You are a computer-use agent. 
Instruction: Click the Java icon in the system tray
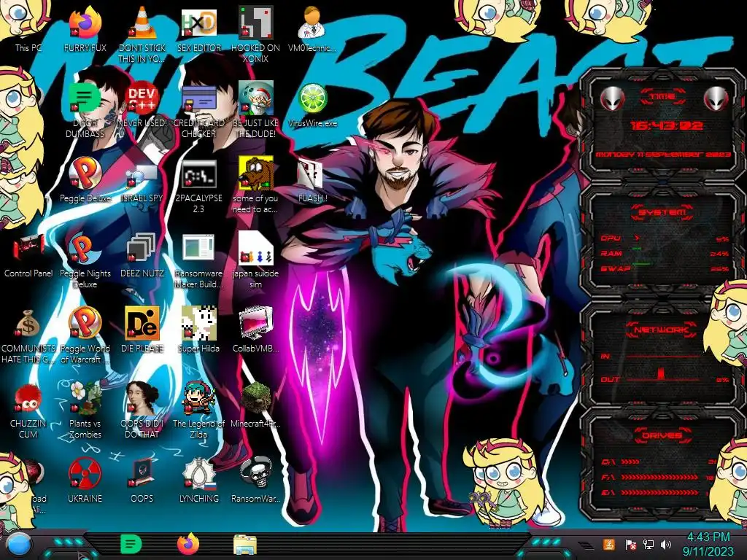point(608,545)
